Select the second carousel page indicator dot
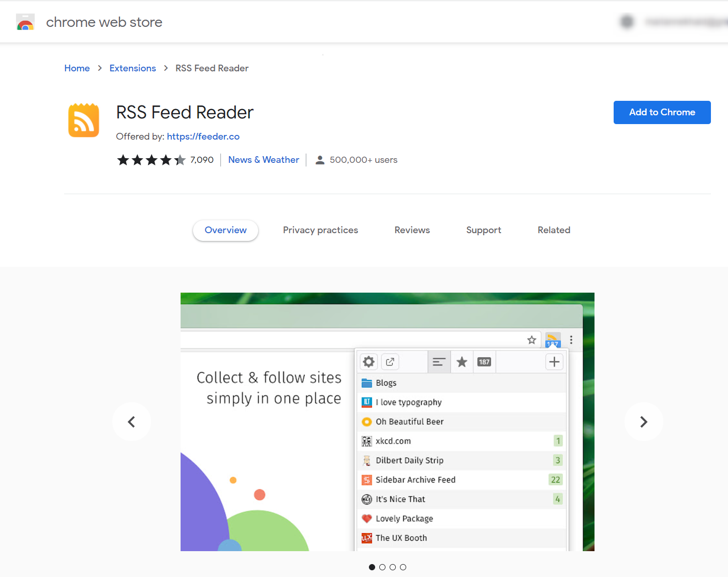The image size is (728, 577). click(382, 567)
